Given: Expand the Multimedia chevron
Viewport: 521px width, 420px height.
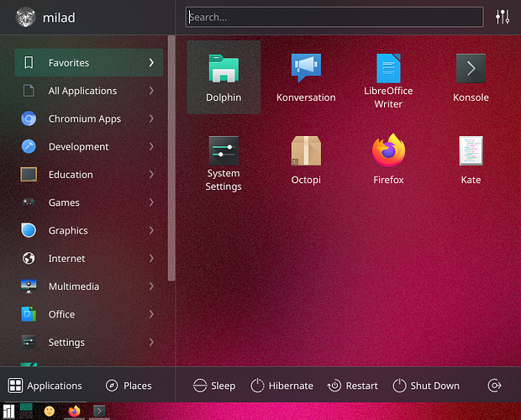Looking at the screenshot, I should click(151, 286).
